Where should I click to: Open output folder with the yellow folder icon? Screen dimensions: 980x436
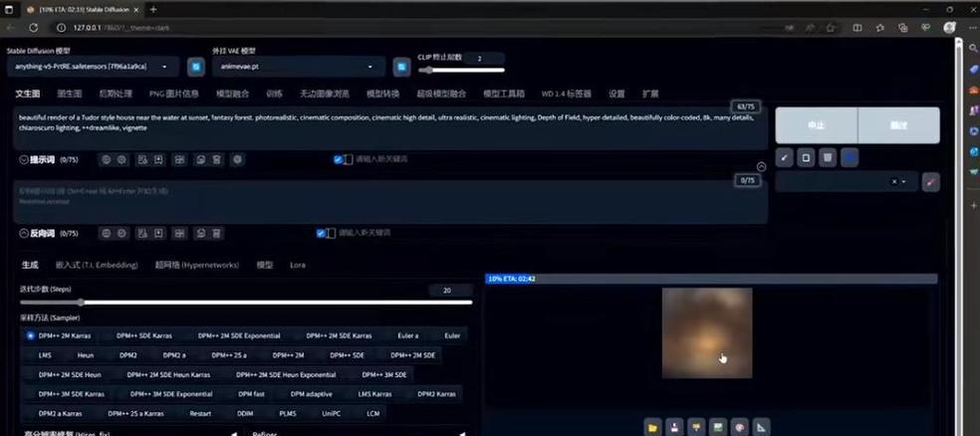pyautogui.click(x=652, y=427)
